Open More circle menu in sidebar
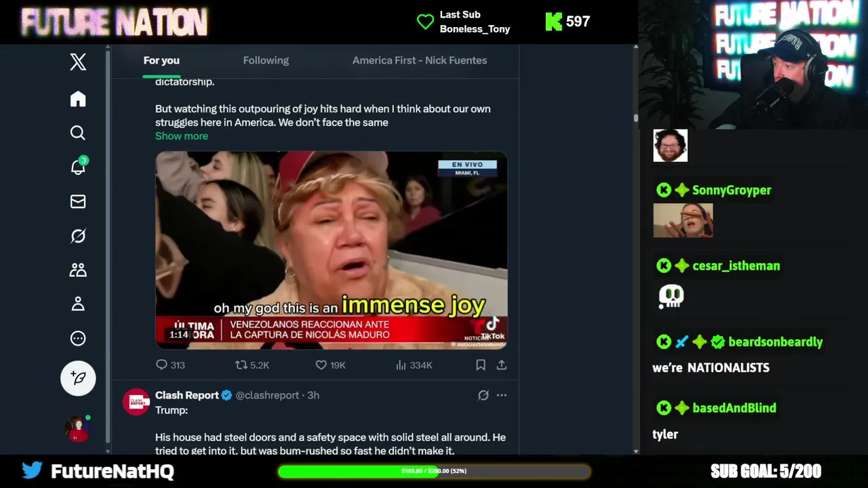This screenshot has height=488, width=868. point(78,338)
